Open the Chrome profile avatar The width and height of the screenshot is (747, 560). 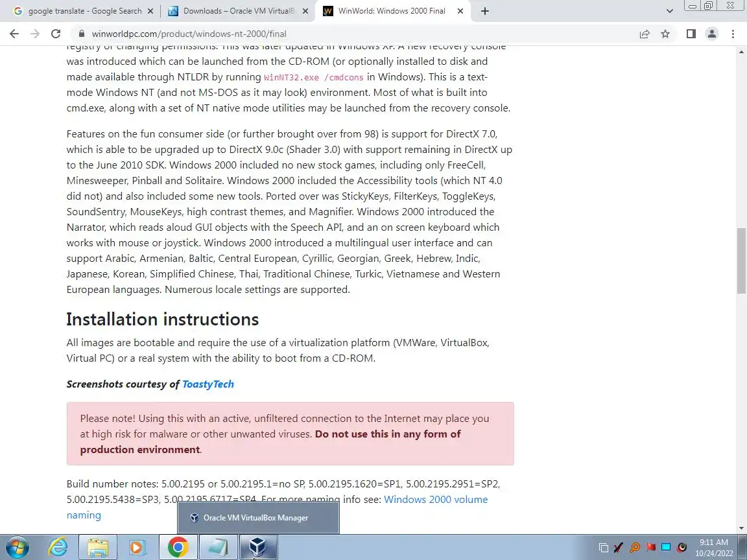tap(712, 34)
